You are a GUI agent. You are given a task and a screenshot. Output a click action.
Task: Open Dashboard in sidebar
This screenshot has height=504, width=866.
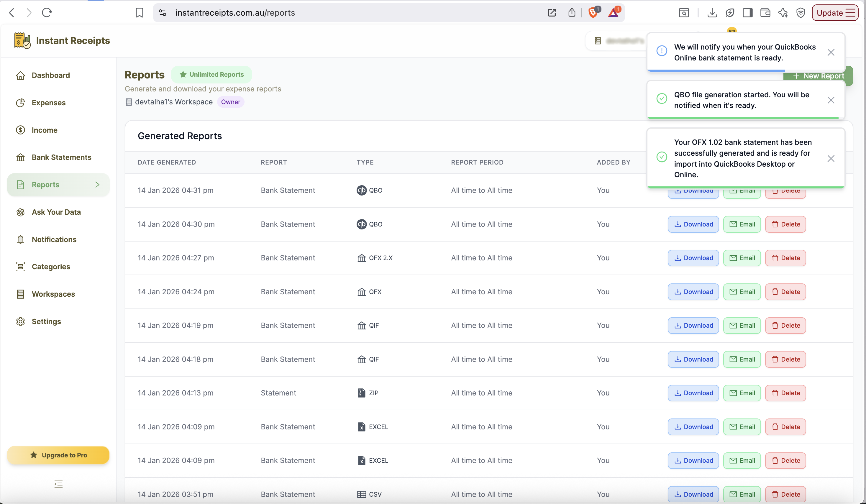[x=58, y=75]
